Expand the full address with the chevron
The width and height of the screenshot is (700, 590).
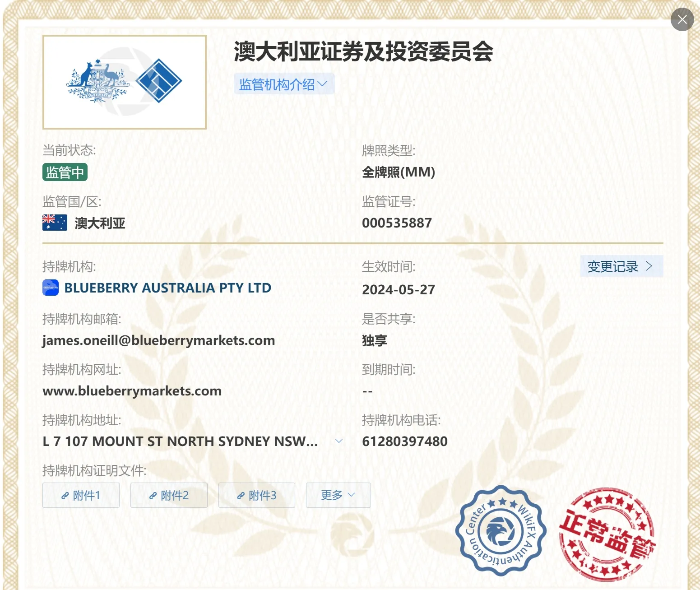click(339, 441)
